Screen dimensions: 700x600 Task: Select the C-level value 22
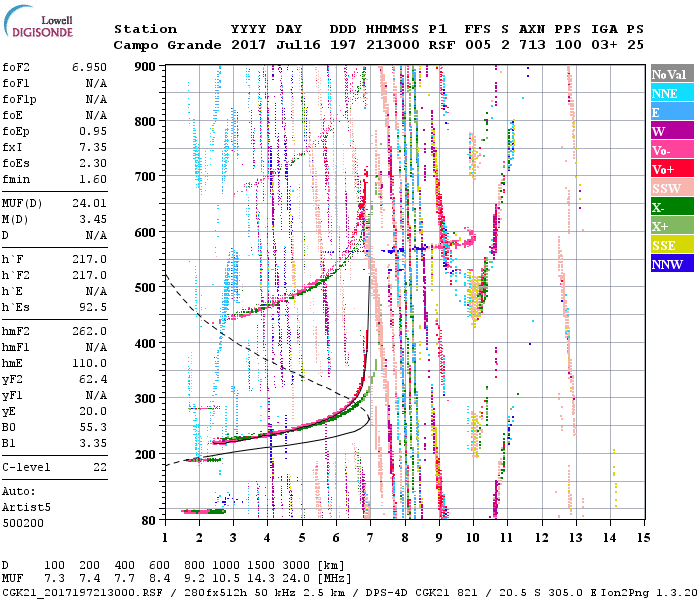pos(100,467)
